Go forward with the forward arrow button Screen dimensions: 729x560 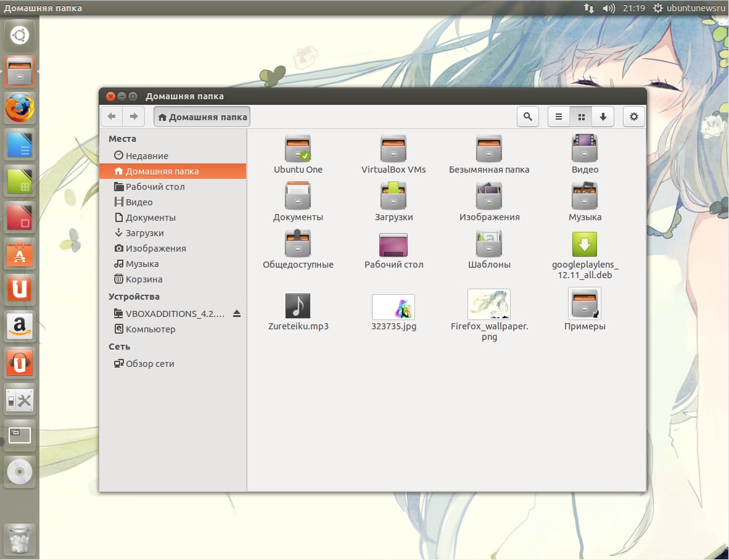point(133,116)
